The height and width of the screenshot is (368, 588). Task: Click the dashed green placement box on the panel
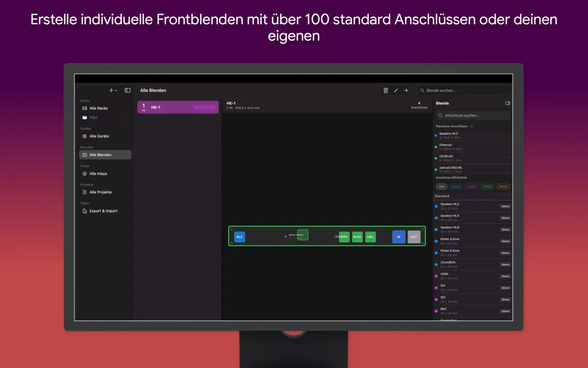pos(303,235)
